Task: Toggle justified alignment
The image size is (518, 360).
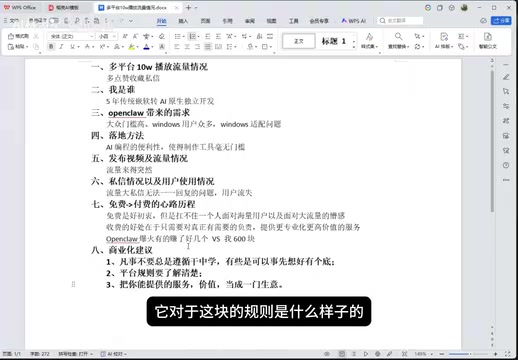Action: click(x=208, y=47)
